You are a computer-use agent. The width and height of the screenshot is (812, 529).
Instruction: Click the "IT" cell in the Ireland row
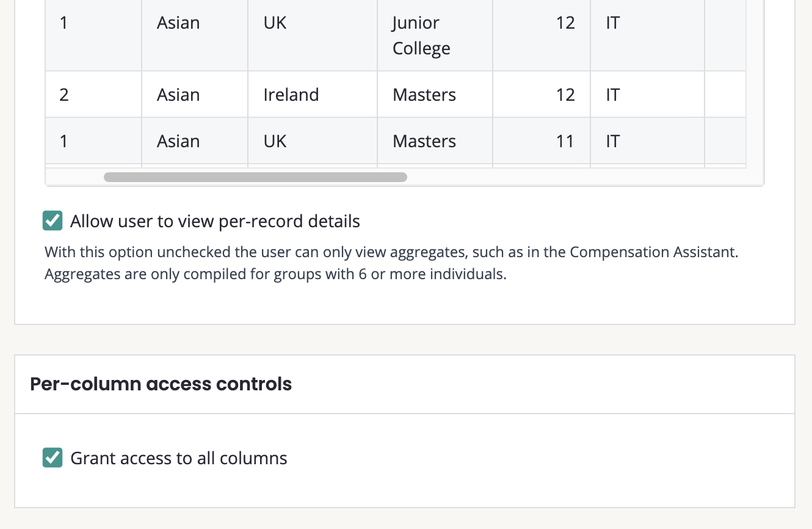click(x=612, y=95)
